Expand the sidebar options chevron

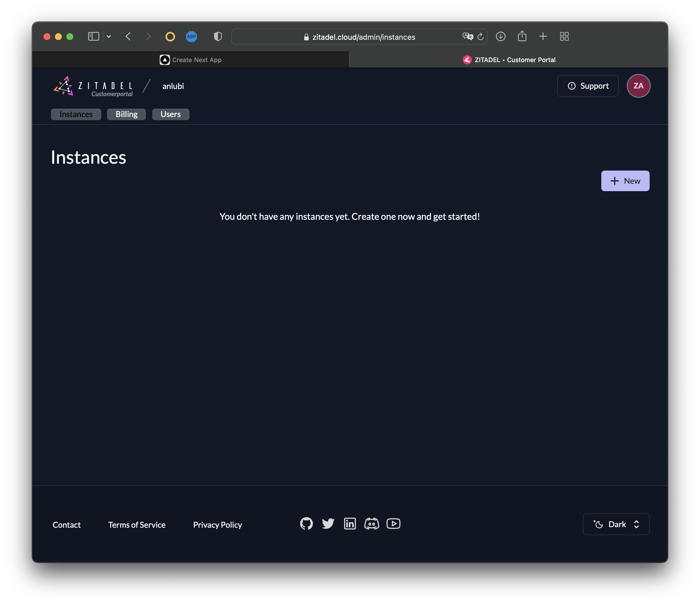tap(109, 36)
